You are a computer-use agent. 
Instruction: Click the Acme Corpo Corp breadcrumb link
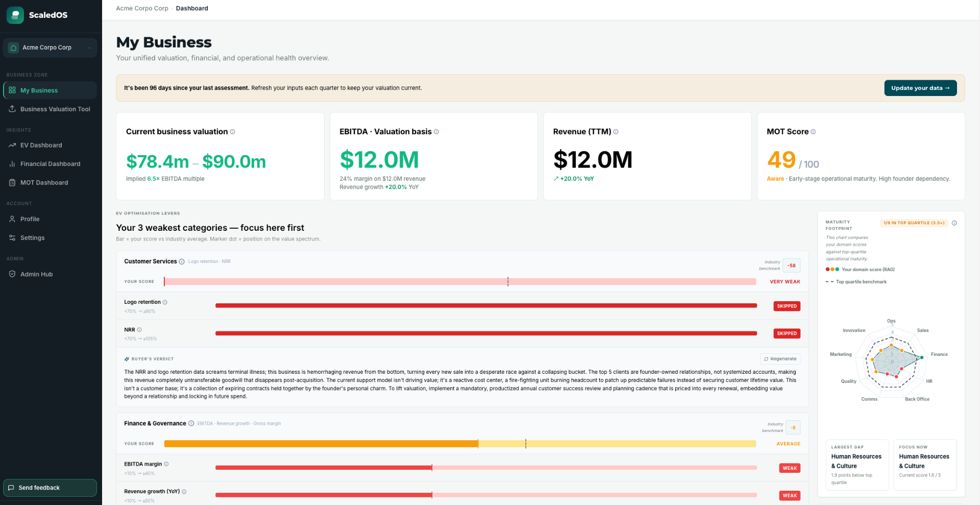(x=142, y=8)
